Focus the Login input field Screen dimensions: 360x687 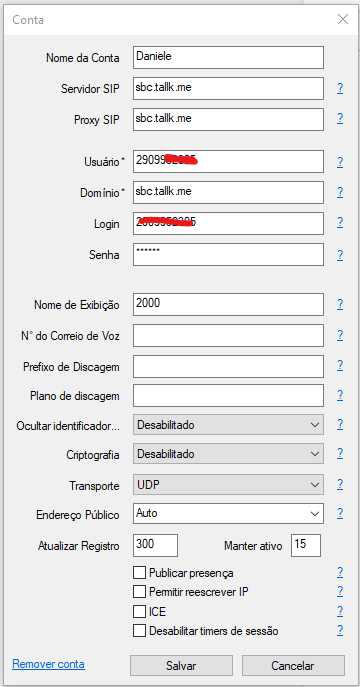228,223
